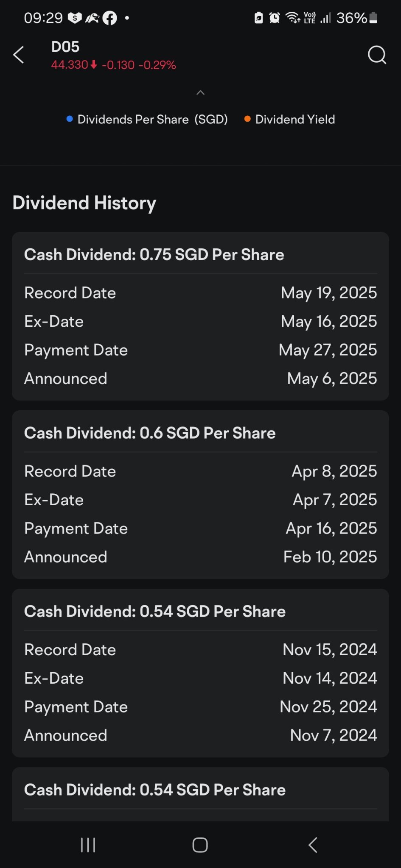Tap the Android recent apps button
Viewport: 401px width, 868px height.
pyautogui.click(x=88, y=845)
